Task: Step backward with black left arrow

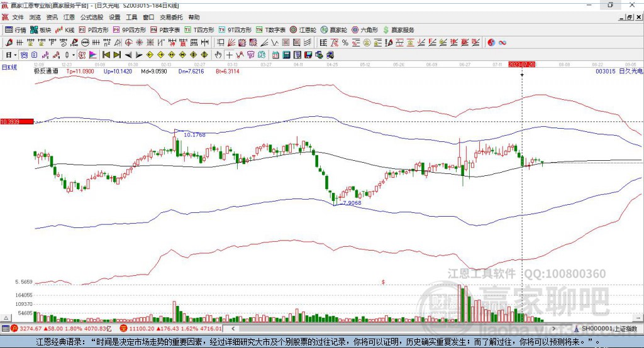Action: [x=128, y=55]
